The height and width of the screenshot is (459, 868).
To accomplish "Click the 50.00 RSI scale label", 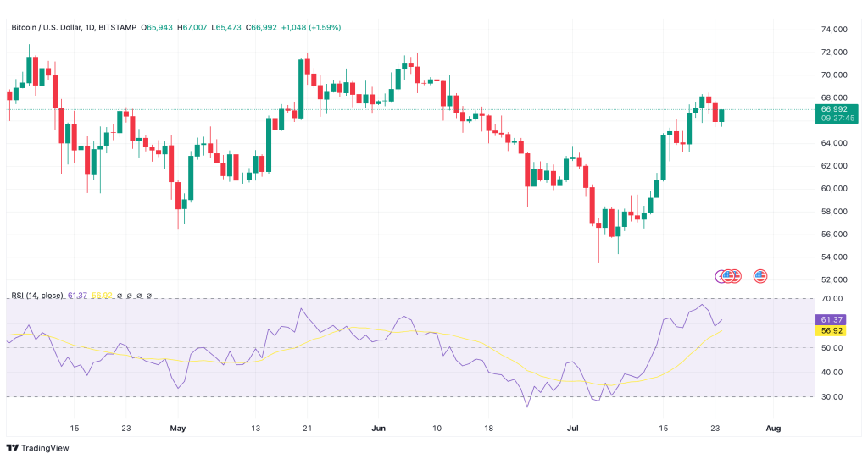I will pyautogui.click(x=832, y=348).
